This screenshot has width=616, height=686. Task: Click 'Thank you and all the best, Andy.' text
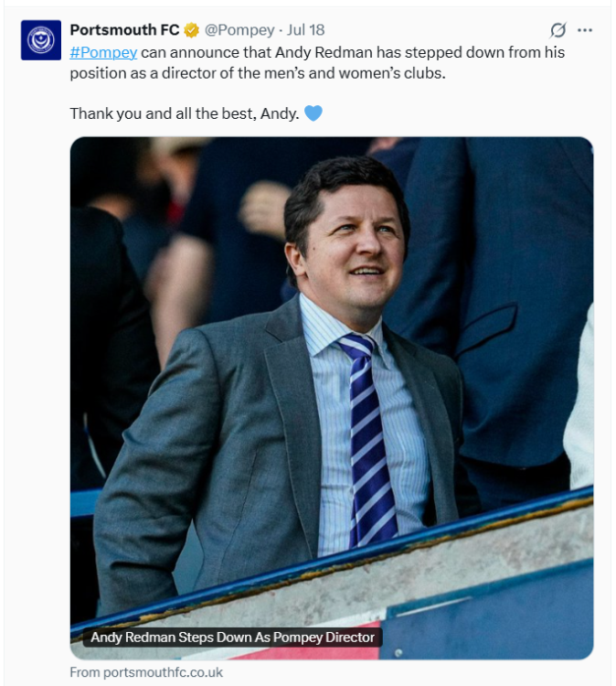(185, 114)
